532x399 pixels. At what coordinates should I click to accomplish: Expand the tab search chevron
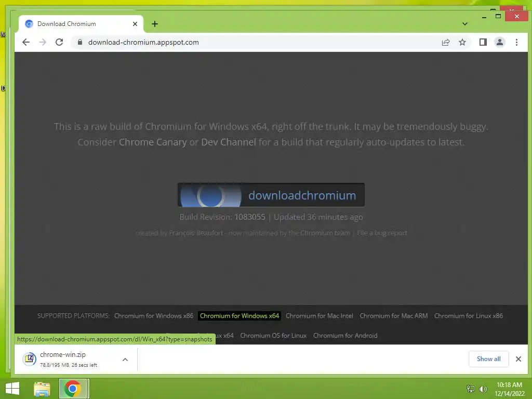click(465, 24)
